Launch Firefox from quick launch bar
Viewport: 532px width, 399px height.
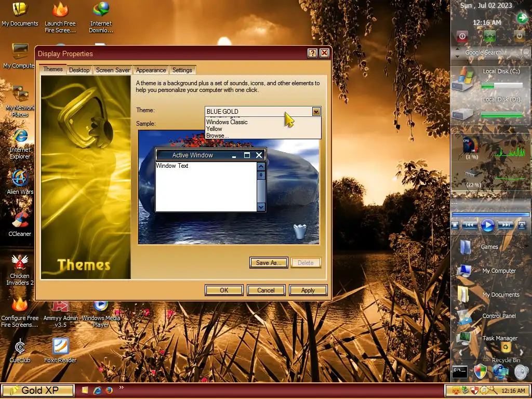point(109,391)
